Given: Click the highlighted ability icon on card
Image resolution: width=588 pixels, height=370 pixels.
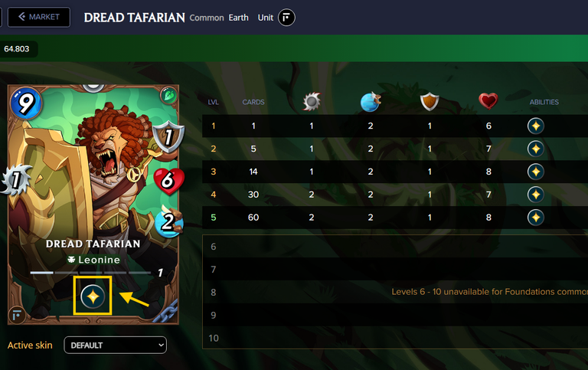Looking at the screenshot, I should (93, 296).
